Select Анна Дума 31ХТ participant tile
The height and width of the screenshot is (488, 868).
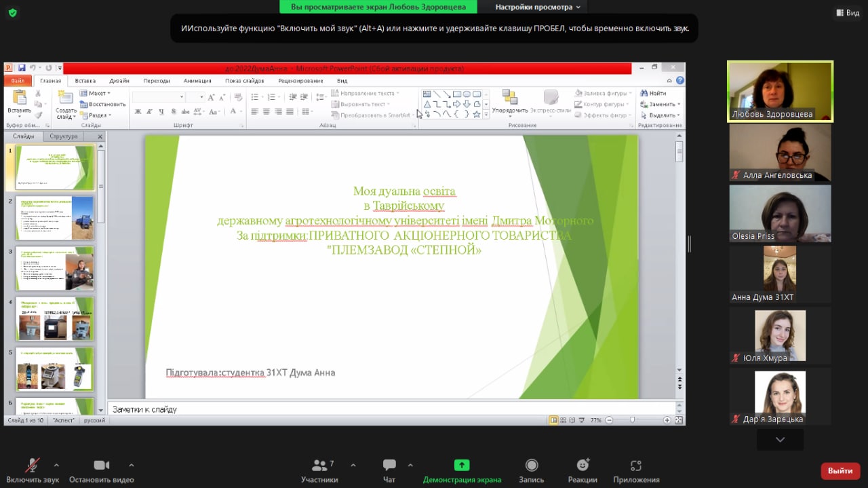(x=780, y=274)
